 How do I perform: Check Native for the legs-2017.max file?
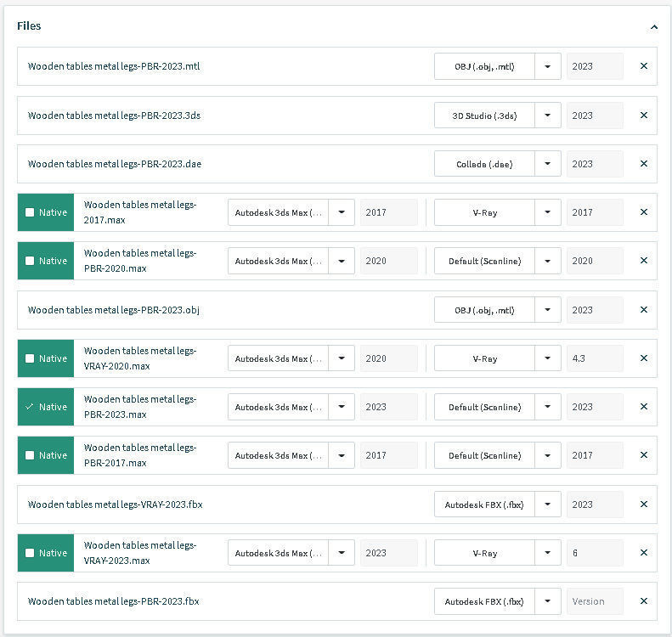click(x=31, y=212)
